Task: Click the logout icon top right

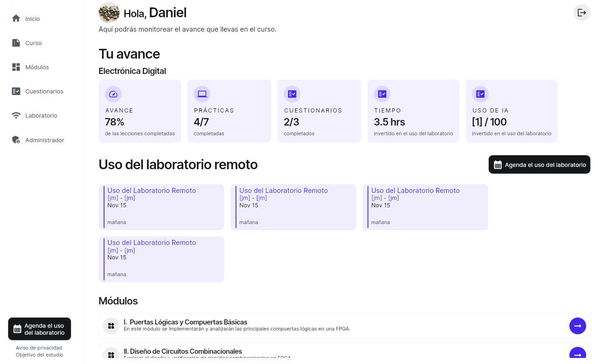Action: point(582,13)
